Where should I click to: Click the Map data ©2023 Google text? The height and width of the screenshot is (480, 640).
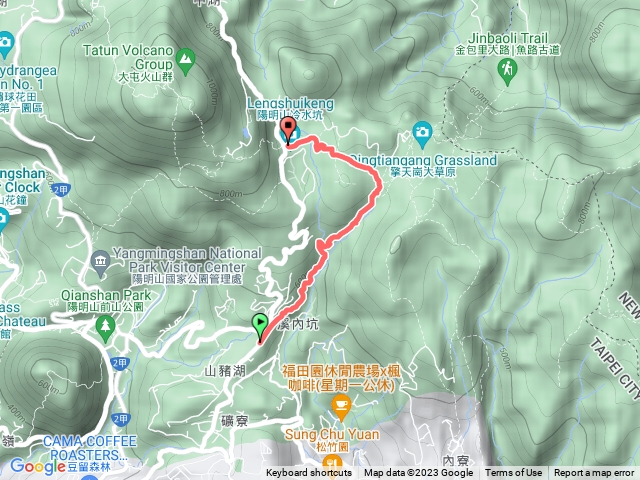point(418,473)
